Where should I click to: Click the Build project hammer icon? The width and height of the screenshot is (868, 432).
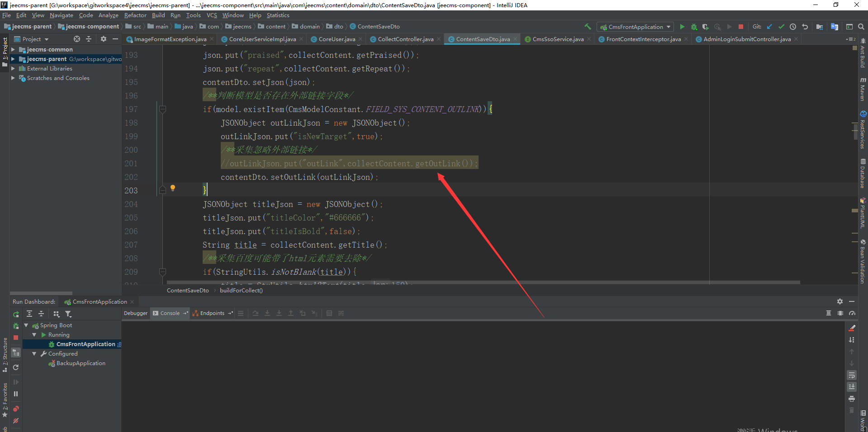point(588,27)
